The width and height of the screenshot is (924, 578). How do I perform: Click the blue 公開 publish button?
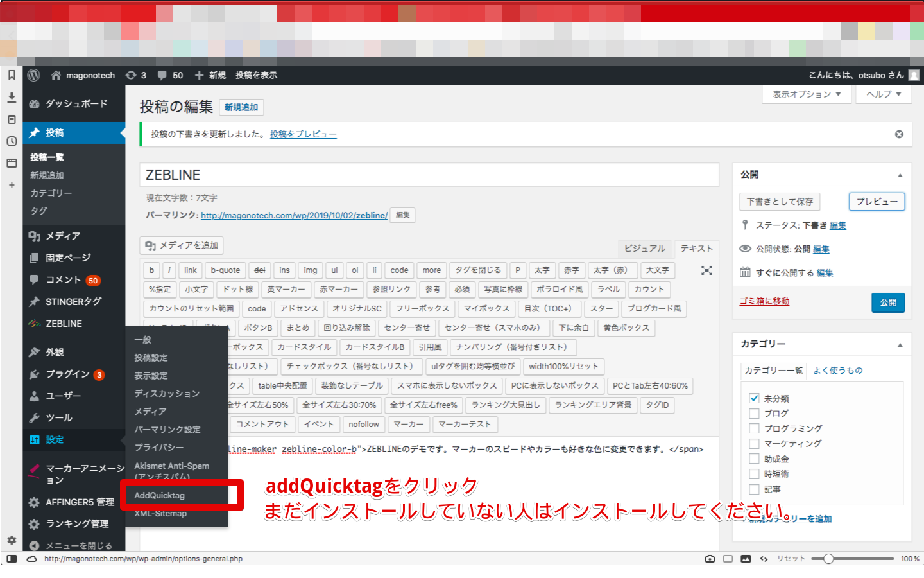coord(888,302)
